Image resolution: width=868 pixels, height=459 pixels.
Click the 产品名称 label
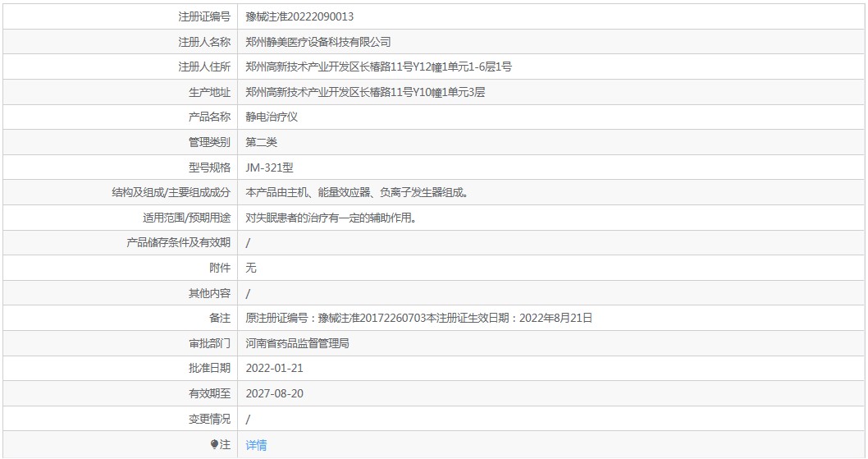click(209, 117)
